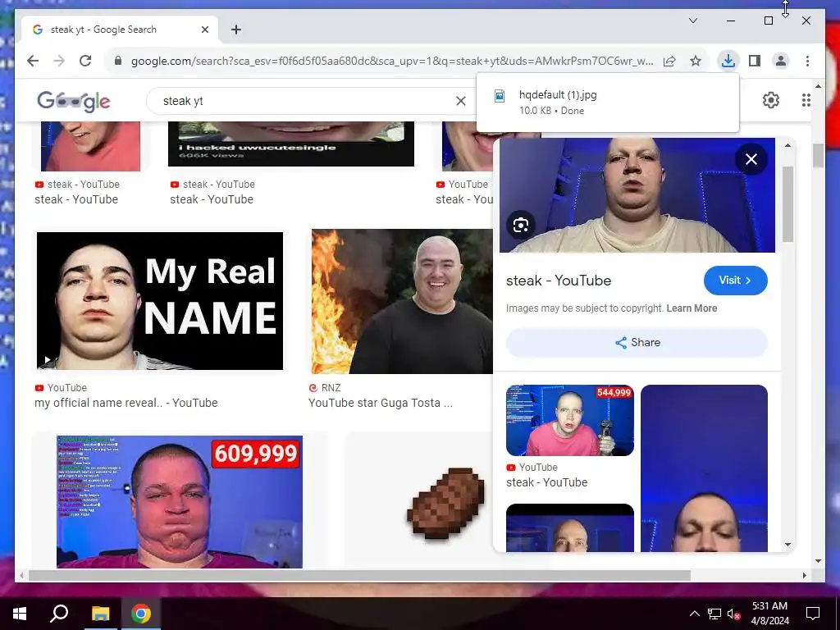Open the Google apps grid

806,100
